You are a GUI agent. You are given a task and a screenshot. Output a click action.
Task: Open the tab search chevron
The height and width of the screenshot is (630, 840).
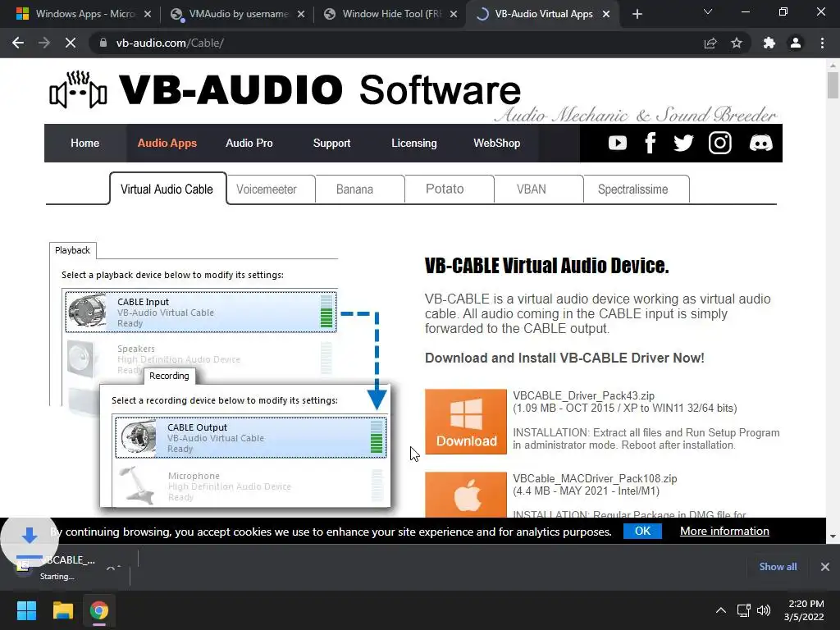point(708,11)
